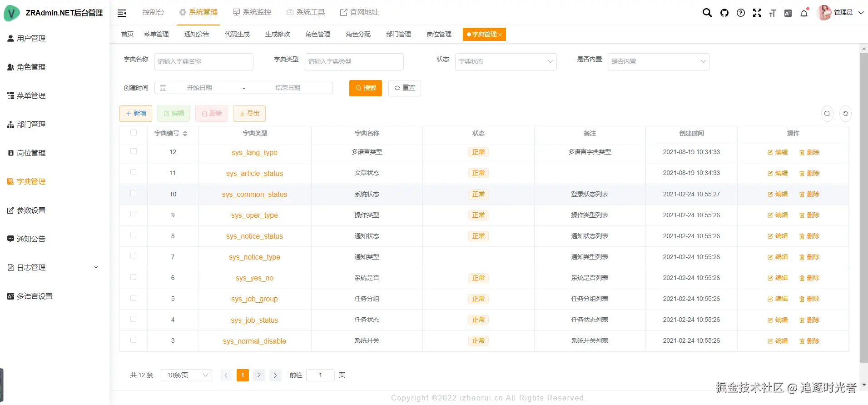Go to the next page arrow
This screenshot has height=405, width=868.
pyautogui.click(x=275, y=375)
